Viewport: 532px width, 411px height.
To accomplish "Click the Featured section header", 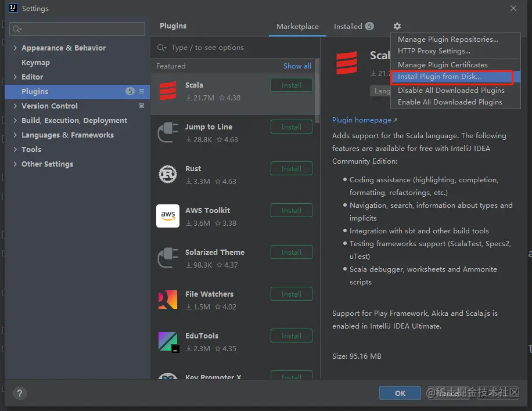I will [171, 66].
